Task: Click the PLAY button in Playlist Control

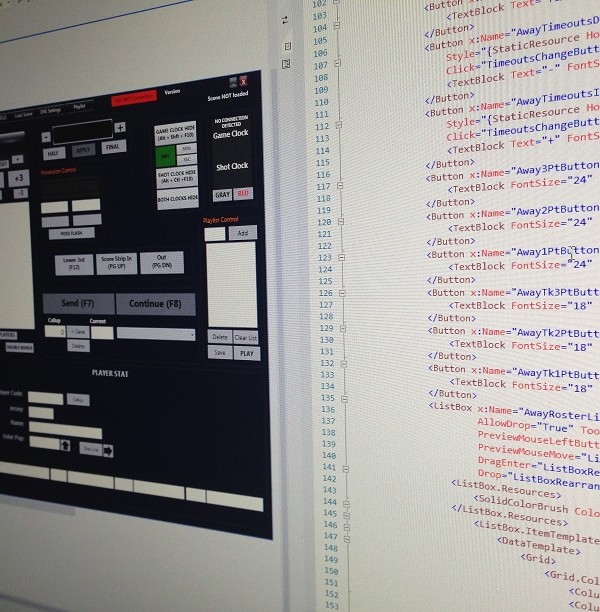Action: pos(247,354)
